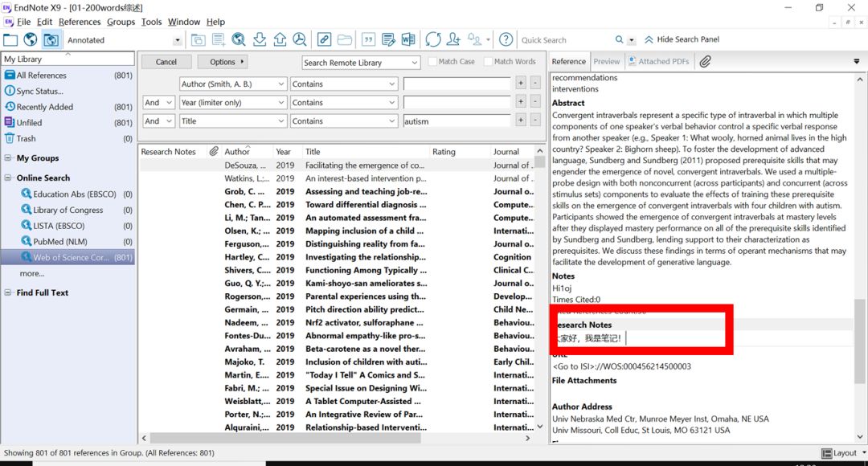Click the Open Link chain icon
Image resolution: width=868 pixels, height=466 pixels.
[325, 40]
